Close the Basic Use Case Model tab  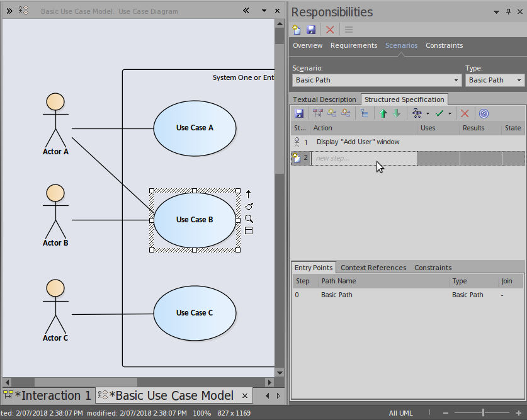[x=245, y=396]
